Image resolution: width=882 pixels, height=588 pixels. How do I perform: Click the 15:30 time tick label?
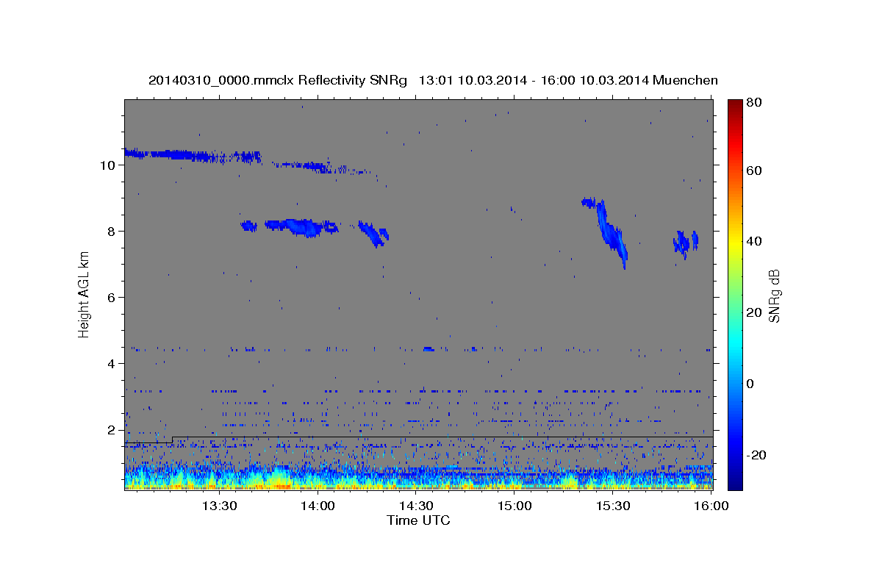[613, 506]
